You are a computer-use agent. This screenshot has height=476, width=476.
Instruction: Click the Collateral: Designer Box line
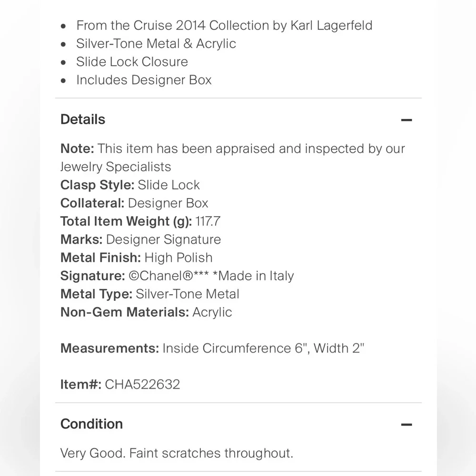tap(134, 203)
